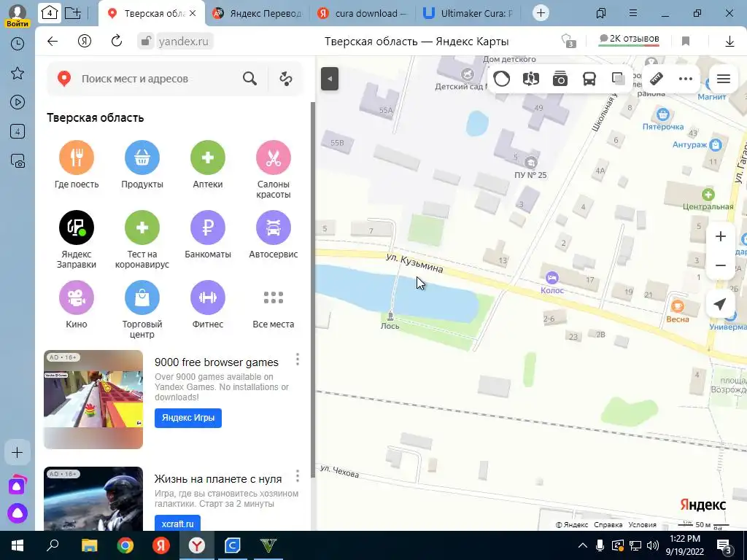
Task: Go back to previous page
Action: (x=53, y=41)
